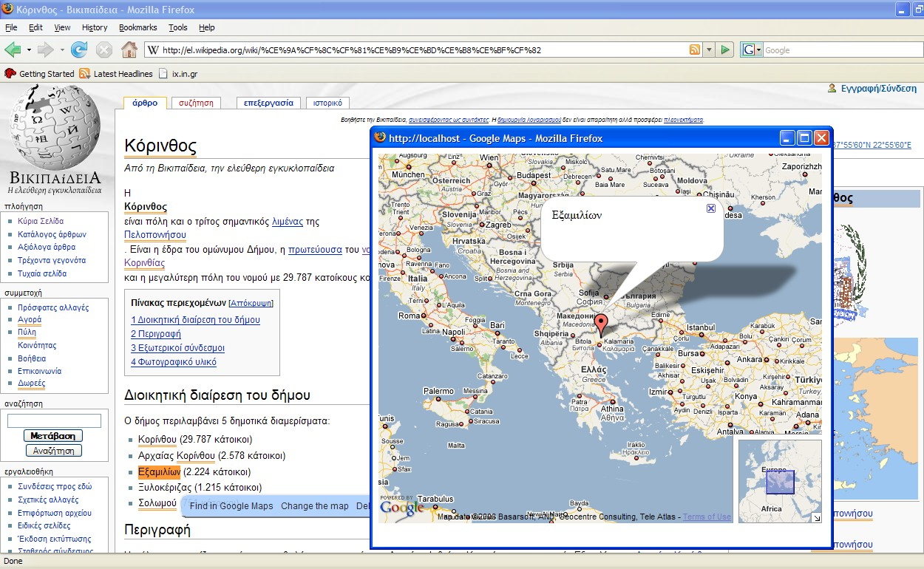Viewport: 924px width, 569px height.
Task: Open the ιστορικό tab
Action: 327,103
